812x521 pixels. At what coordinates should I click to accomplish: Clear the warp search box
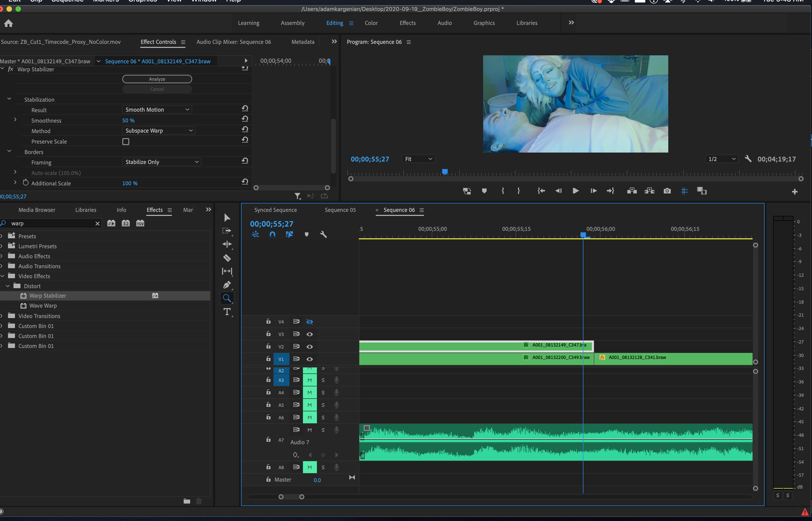[98, 223]
